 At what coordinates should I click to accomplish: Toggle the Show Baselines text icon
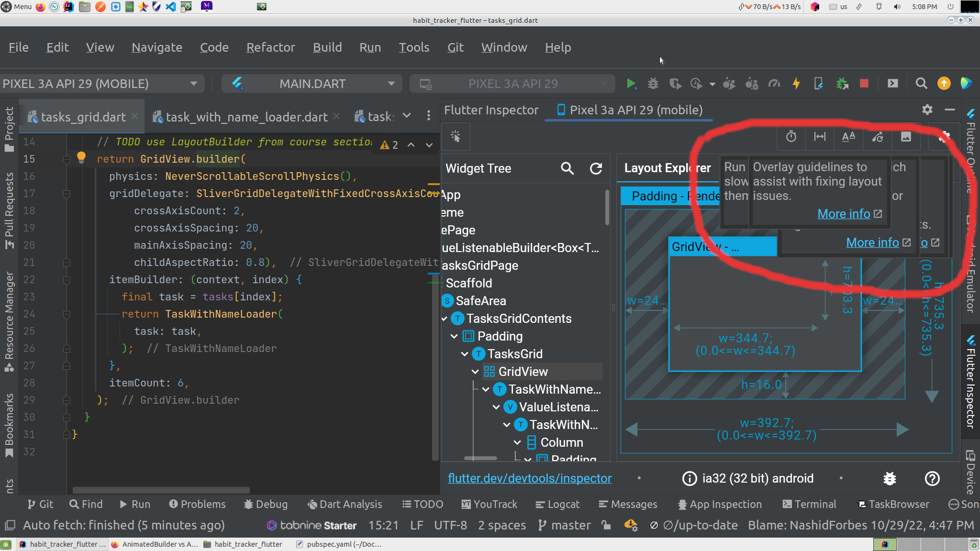click(849, 137)
